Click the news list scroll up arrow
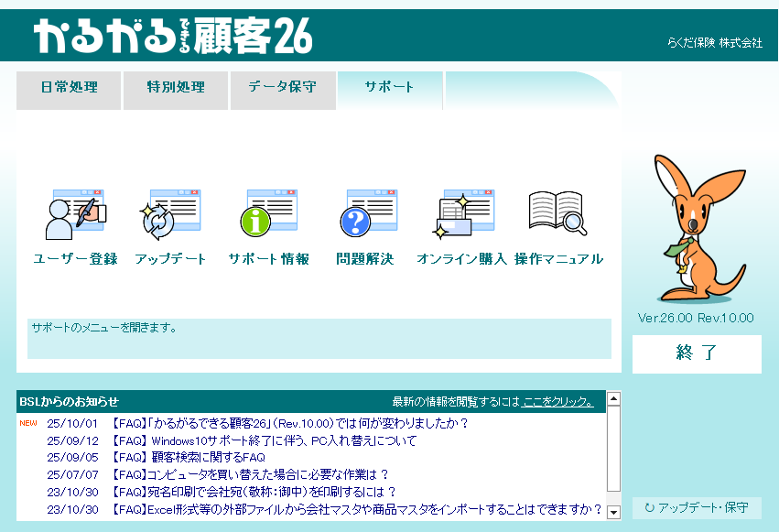The width and height of the screenshot is (779, 532). click(x=613, y=398)
